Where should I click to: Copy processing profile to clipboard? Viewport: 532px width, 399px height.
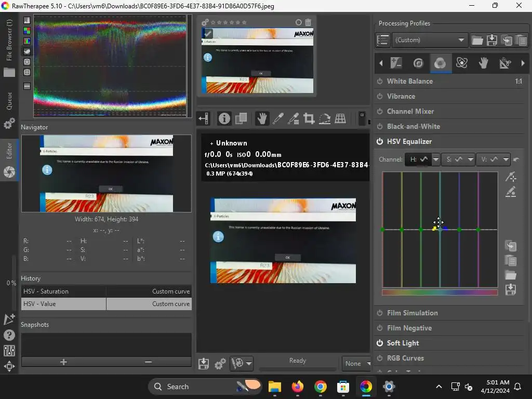[507, 40]
